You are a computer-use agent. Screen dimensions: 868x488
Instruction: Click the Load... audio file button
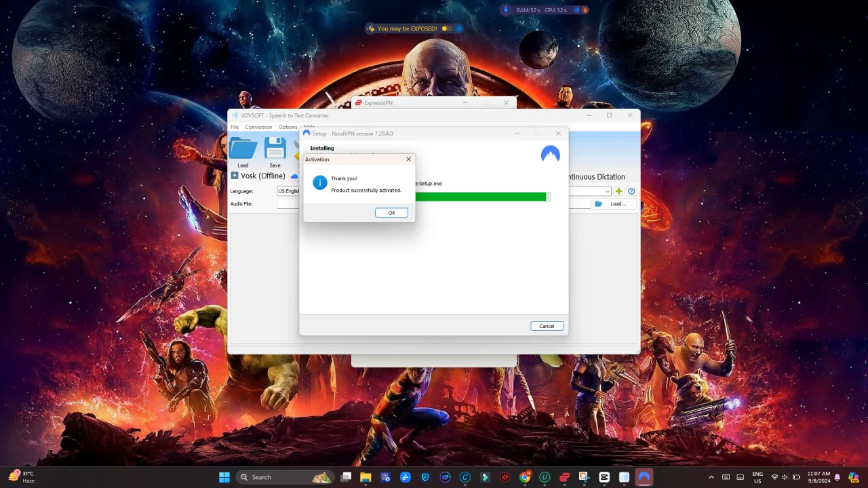click(x=614, y=203)
